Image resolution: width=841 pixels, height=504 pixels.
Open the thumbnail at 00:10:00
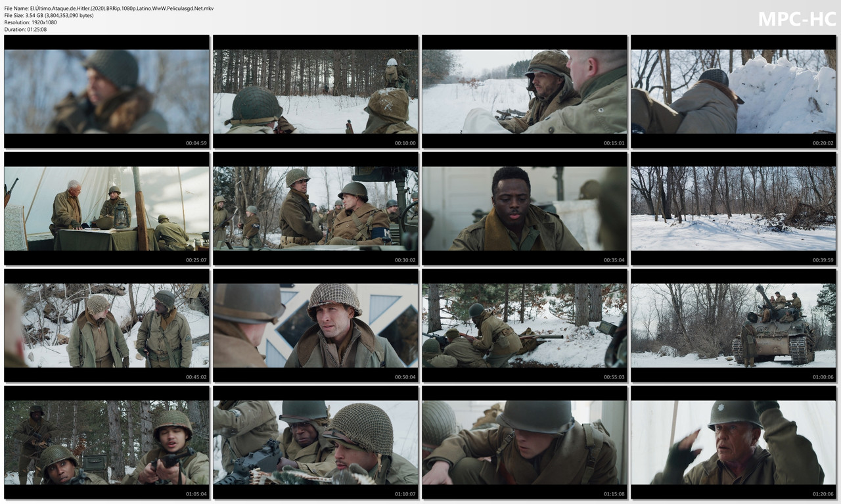point(315,91)
